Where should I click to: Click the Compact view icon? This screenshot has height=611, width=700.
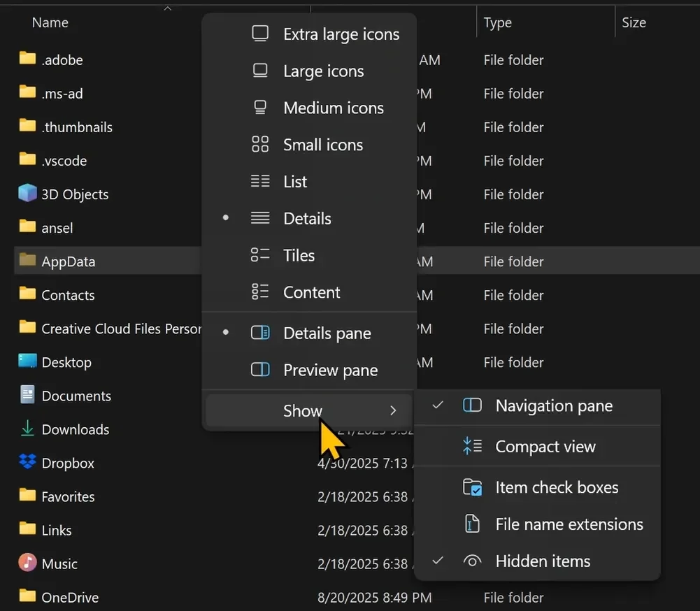(x=473, y=447)
